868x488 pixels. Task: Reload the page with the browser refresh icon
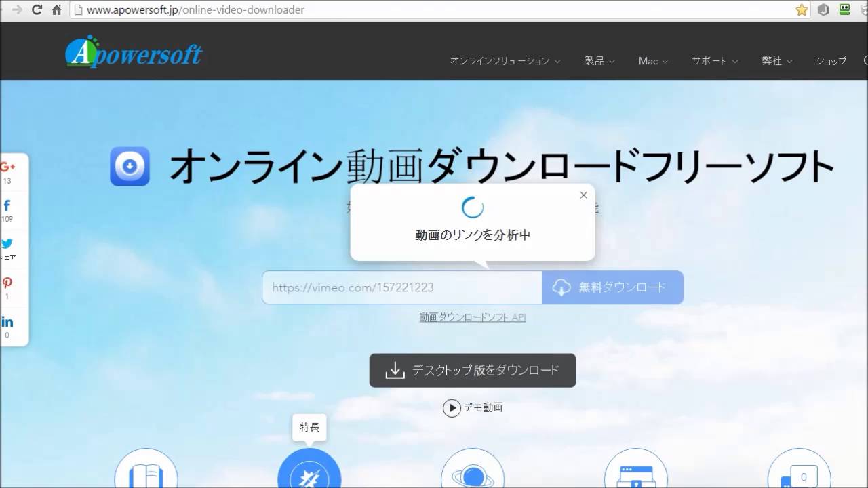(x=37, y=10)
